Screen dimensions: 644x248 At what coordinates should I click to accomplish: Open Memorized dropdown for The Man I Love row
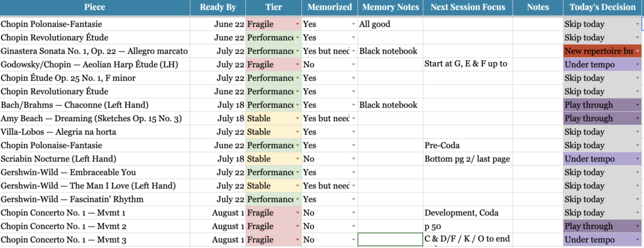pyautogui.click(x=353, y=186)
